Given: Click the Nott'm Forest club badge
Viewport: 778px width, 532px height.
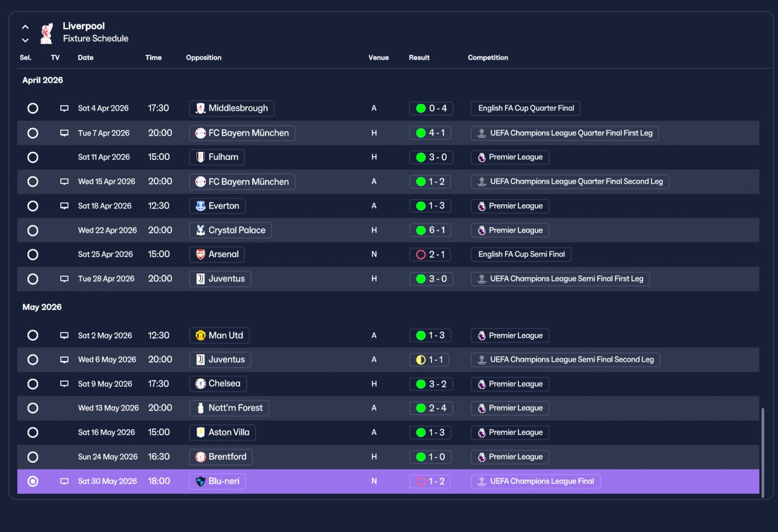Looking at the screenshot, I should tap(201, 408).
